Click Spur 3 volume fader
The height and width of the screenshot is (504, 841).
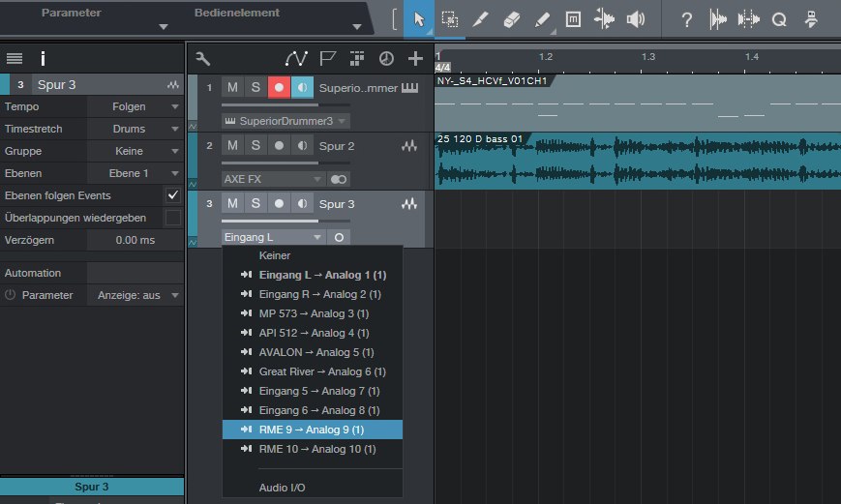(285, 221)
